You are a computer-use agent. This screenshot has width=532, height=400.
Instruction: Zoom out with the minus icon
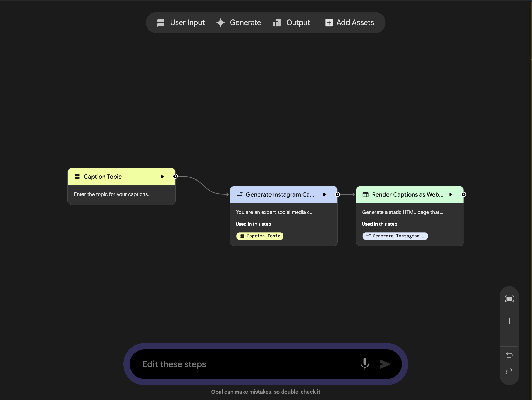click(x=509, y=338)
